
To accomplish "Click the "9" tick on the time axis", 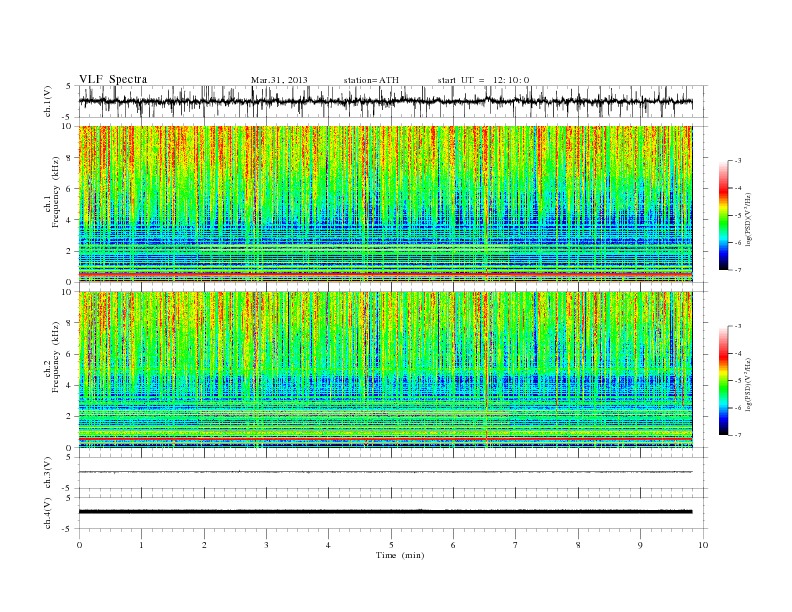I will coord(640,545).
